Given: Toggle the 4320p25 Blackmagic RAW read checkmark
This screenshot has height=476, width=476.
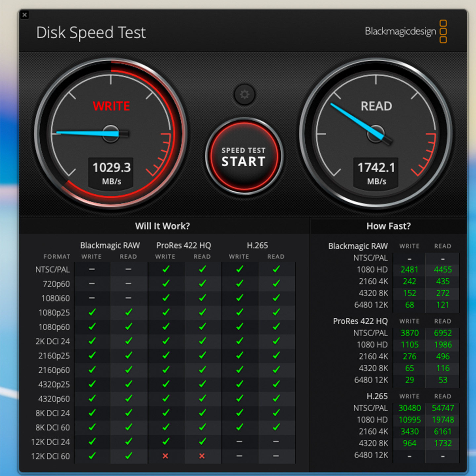Looking at the screenshot, I should click(x=129, y=384).
